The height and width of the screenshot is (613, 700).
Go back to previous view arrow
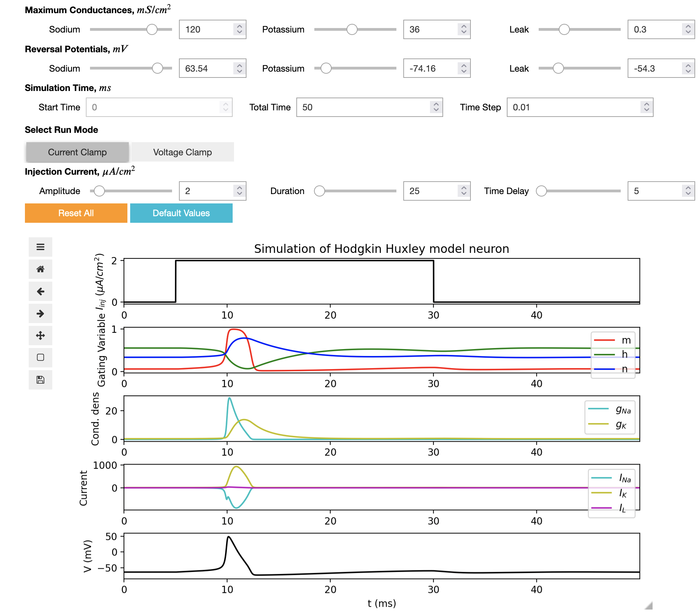tap(40, 291)
